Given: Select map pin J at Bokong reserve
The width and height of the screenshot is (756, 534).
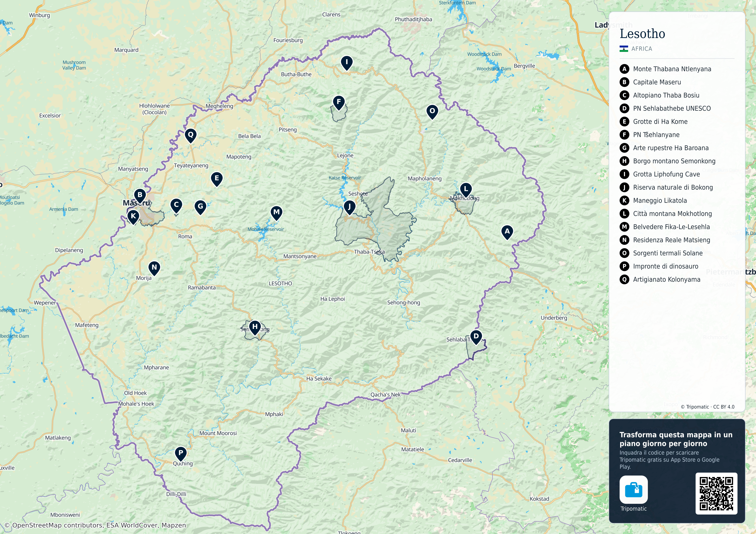Looking at the screenshot, I should [349, 208].
